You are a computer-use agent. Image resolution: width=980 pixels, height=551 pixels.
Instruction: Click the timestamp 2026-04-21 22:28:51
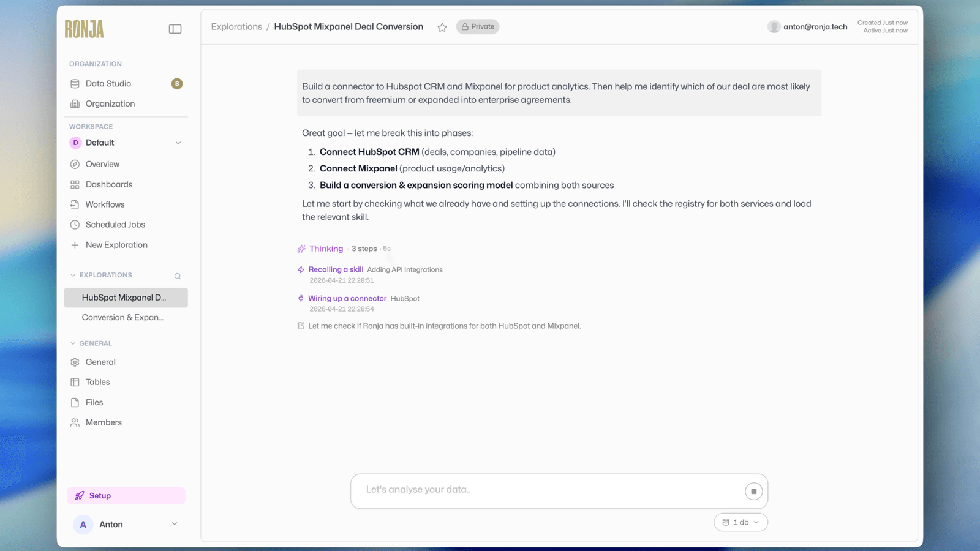click(342, 280)
